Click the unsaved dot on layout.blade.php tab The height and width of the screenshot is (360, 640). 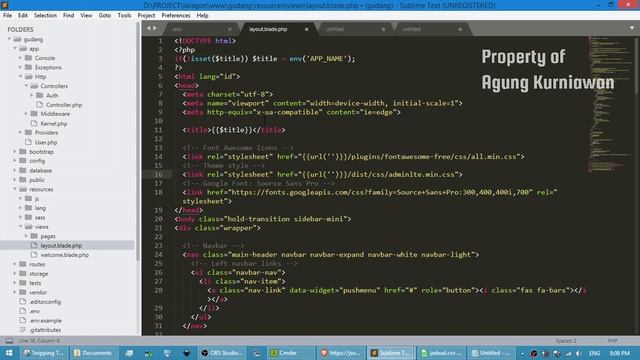coord(306,29)
